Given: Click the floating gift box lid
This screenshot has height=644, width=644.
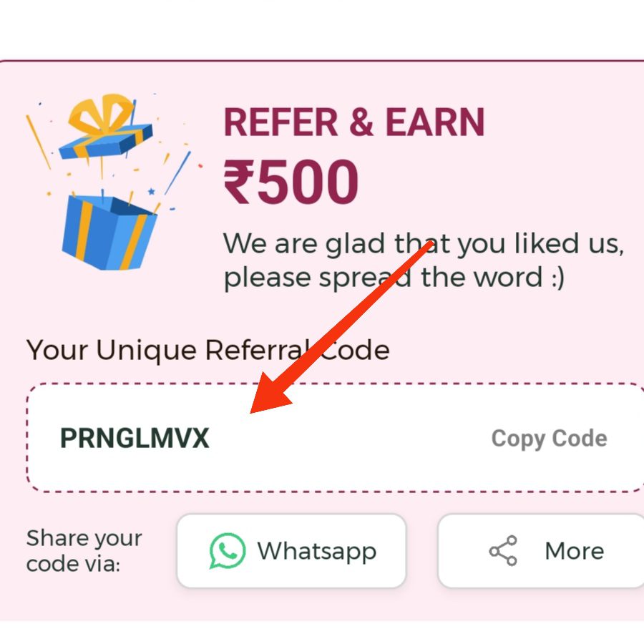Looking at the screenshot, I should [106, 142].
